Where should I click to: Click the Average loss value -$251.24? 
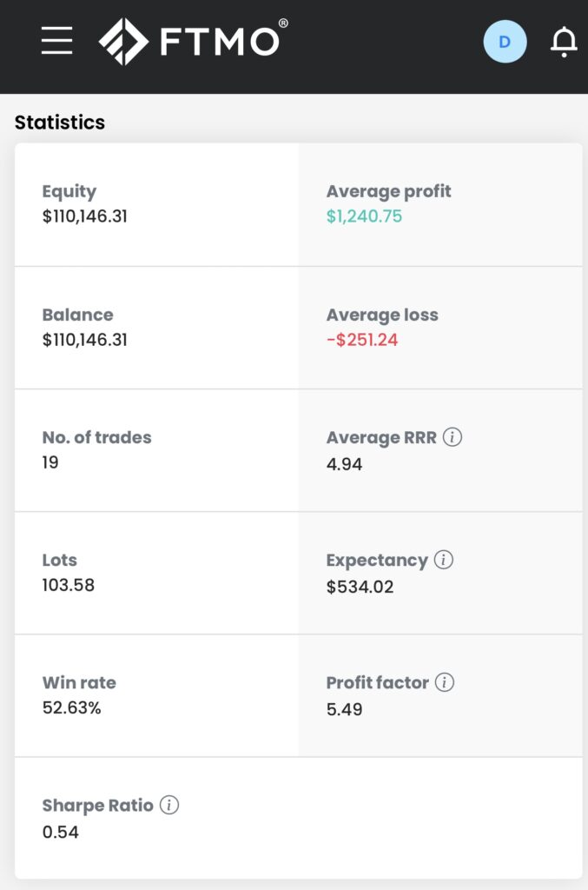pyautogui.click(x=362, y=340)
